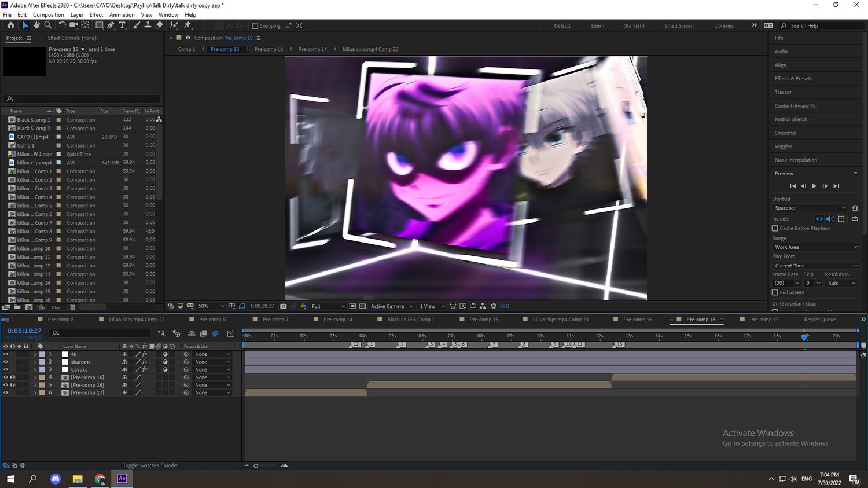
Task: Select the Clone Stamp tool
Action: [148, 25]
